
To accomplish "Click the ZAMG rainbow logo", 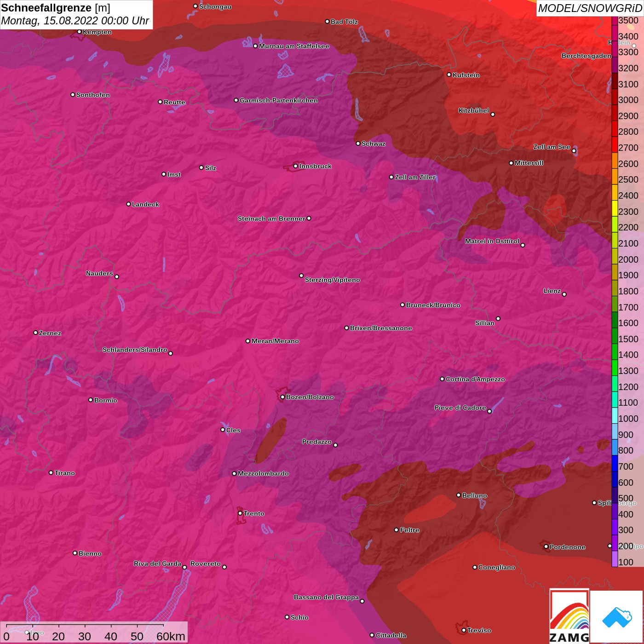I will pyautogui.click(x=569, y=615).
